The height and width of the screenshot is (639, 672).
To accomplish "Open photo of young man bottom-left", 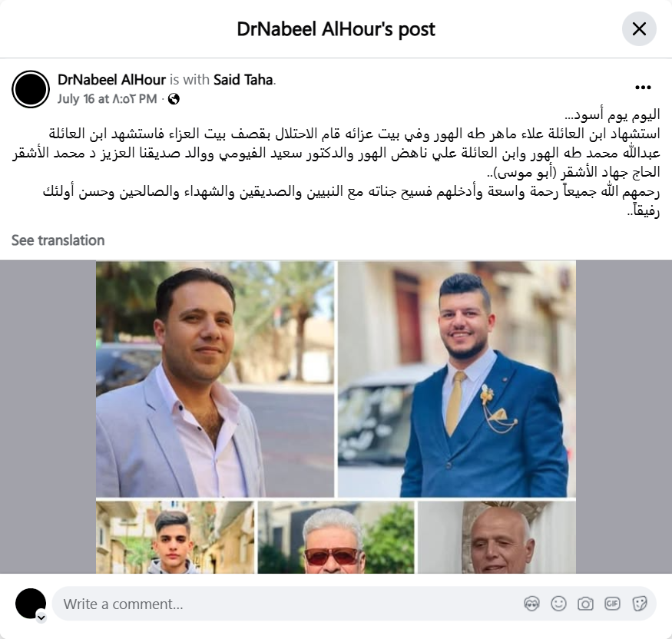I will tap(175, 537).
